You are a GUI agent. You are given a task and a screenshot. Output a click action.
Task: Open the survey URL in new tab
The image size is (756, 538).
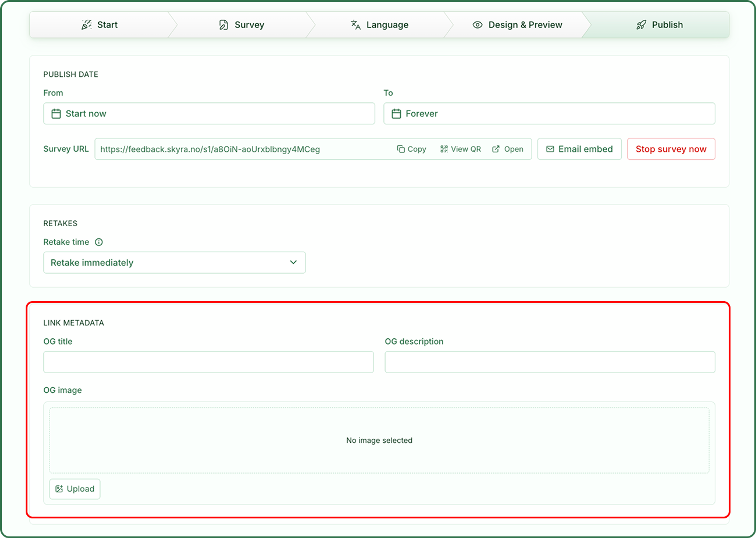tap(508, 149)
